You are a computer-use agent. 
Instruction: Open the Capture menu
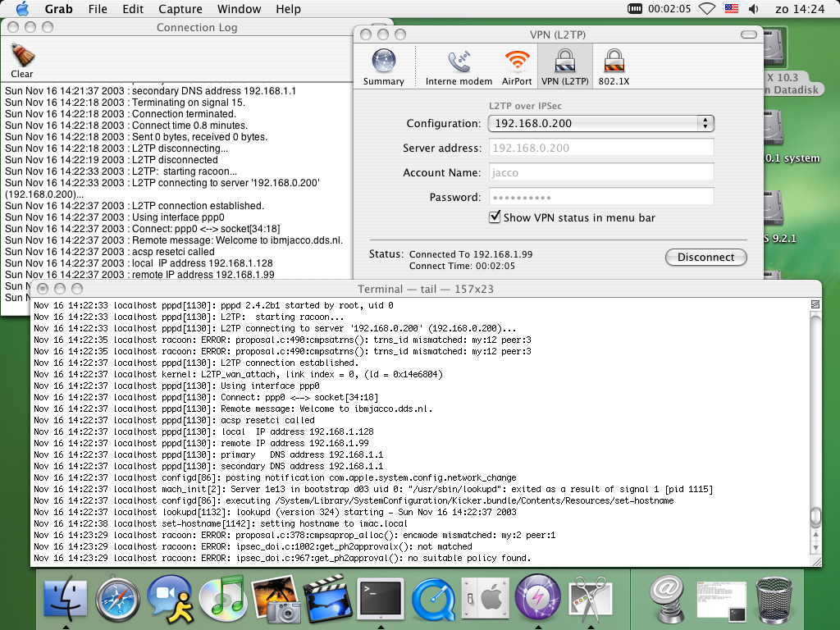click(x=180, y=8)
